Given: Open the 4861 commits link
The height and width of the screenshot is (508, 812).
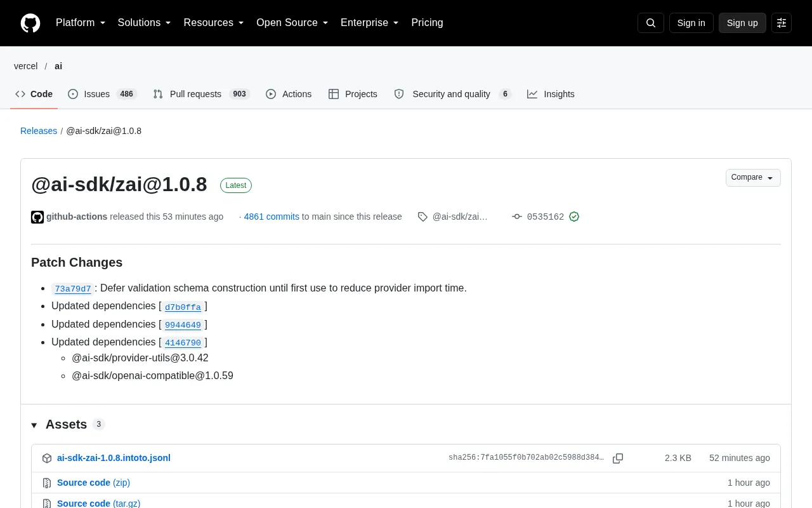Looking at the screenshot, I should pos(272,217).
